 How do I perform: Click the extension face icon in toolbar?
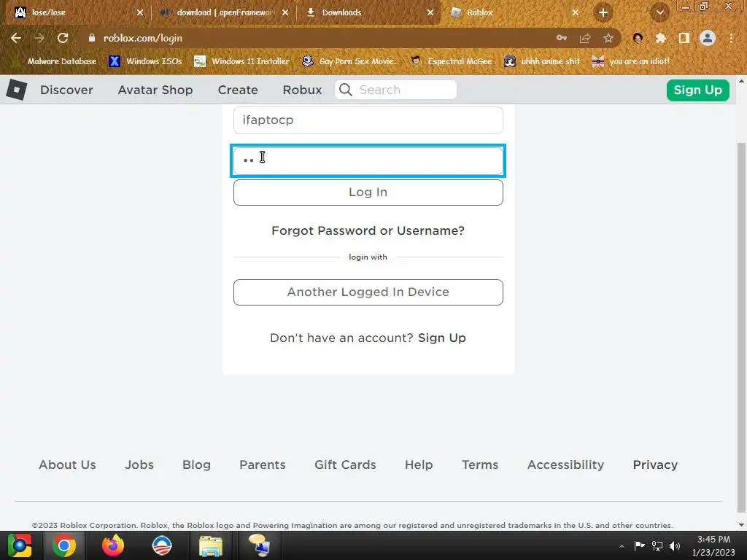tap(638, 38)
